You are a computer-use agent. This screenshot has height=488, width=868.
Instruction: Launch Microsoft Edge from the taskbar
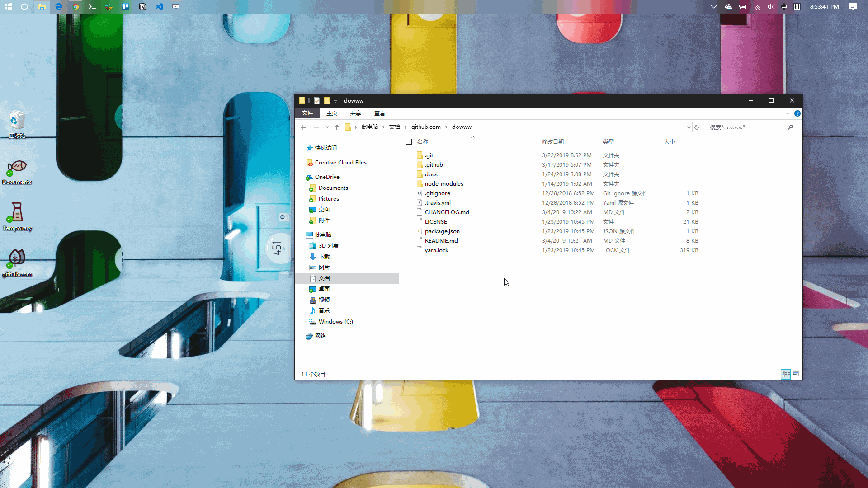59,7
